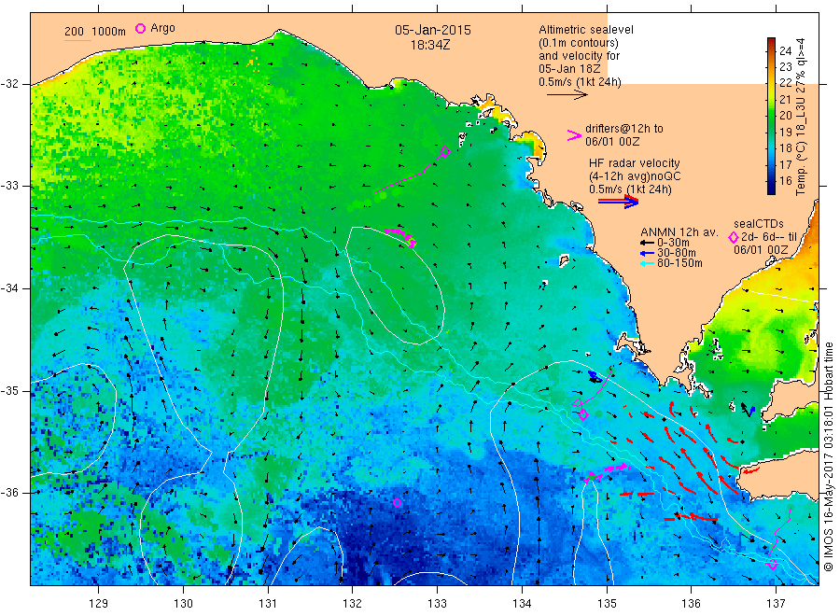Click the longitude label 129

[x=99, y=603]
